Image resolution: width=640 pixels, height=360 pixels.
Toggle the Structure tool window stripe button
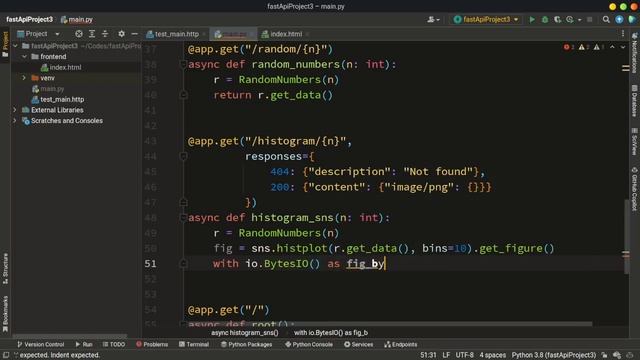pyautogui.click(x=5, y=269)
